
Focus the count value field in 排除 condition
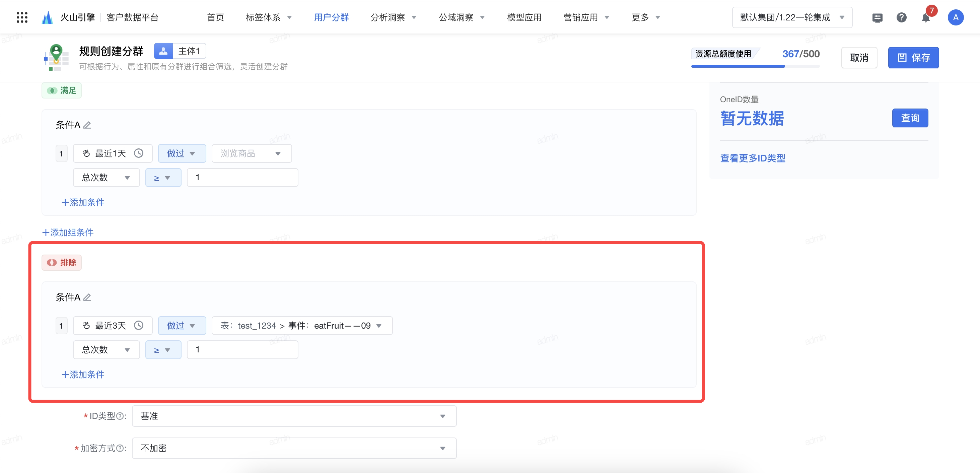click(242, 349)
